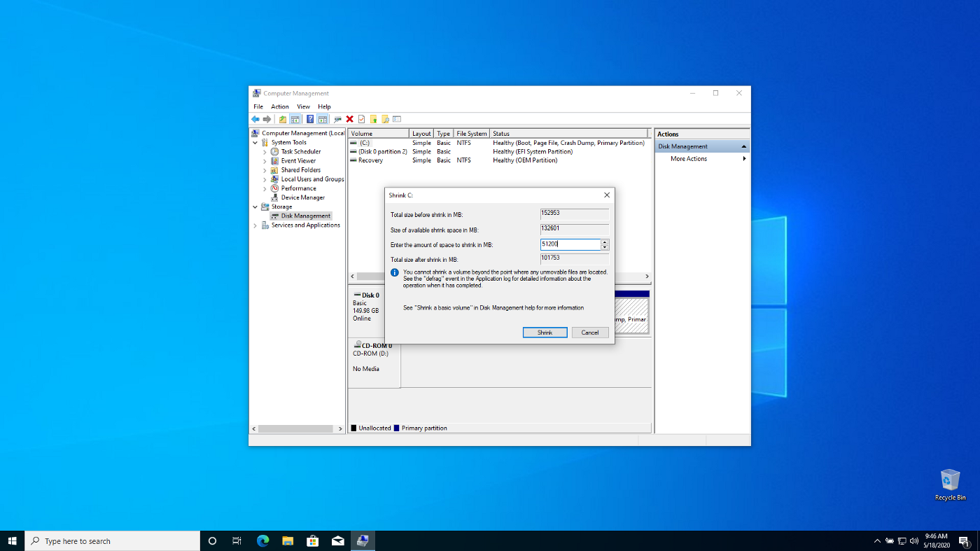Open File Explorer from taskbar

pos(288,540)
